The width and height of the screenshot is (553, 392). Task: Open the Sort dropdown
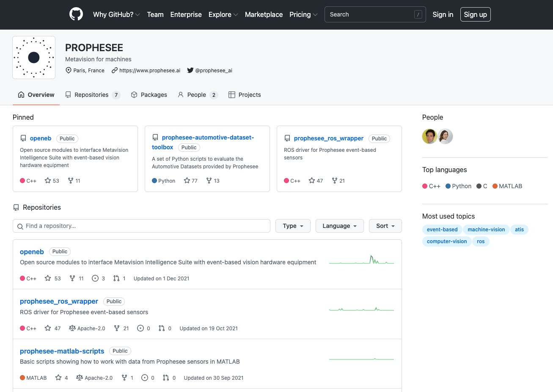click(385, 226)
